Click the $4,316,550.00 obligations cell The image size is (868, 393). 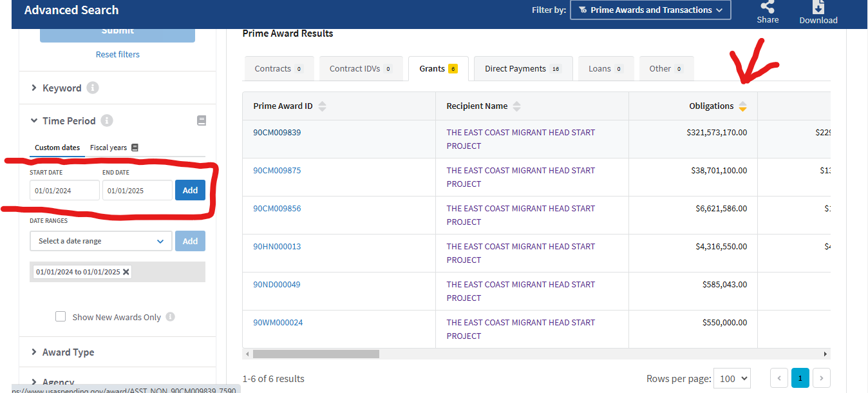pyautogui.click(x=693, y=253)
